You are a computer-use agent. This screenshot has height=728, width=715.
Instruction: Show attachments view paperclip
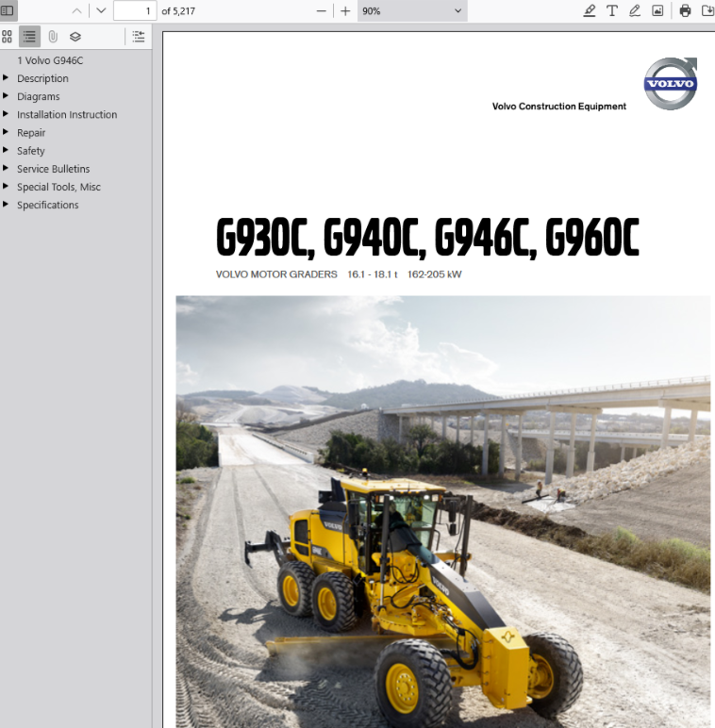(x=53, y=37)
